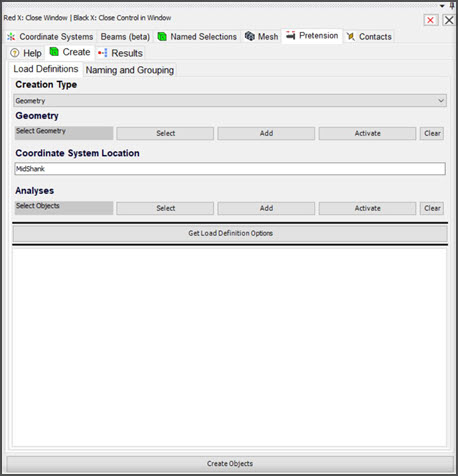
Task: Click the Help question mark icon
Action: (15, 53)
